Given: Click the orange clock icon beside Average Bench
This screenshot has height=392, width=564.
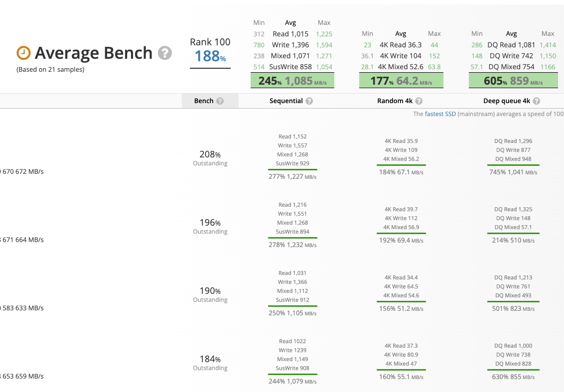Looking at the screenshot, I should point(23,53).
